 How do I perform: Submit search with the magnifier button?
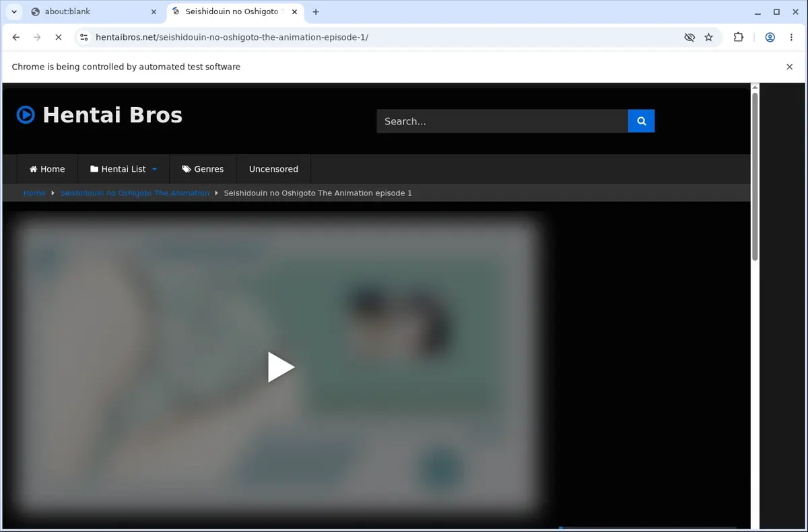pos(642,121)
